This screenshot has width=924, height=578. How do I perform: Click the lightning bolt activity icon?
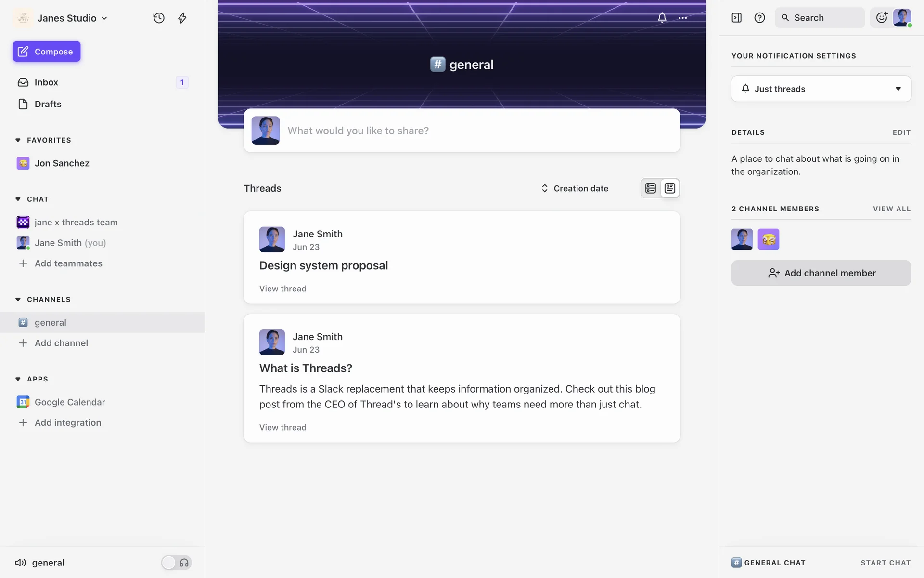182,18
